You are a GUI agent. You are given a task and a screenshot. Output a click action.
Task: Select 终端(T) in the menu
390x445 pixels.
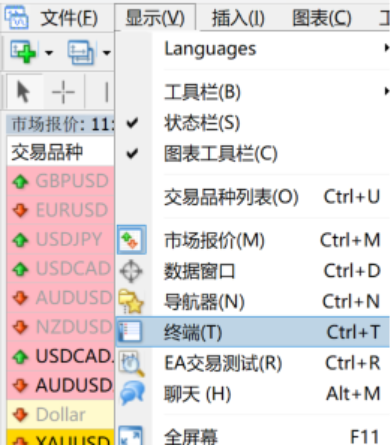[x=253, y=332]
